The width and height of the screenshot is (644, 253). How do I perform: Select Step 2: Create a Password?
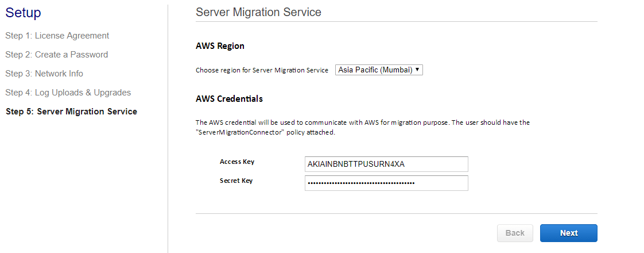pyautogui.click(x=57, y=54)
